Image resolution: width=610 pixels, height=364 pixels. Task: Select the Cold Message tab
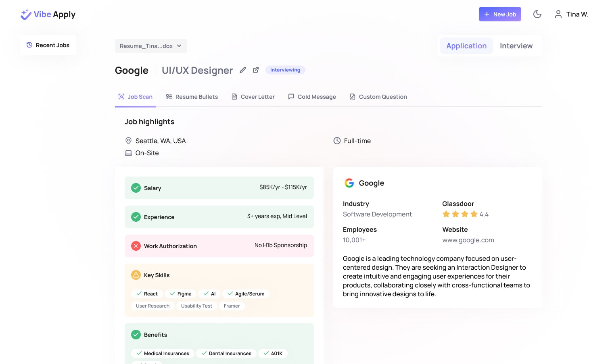312,97
